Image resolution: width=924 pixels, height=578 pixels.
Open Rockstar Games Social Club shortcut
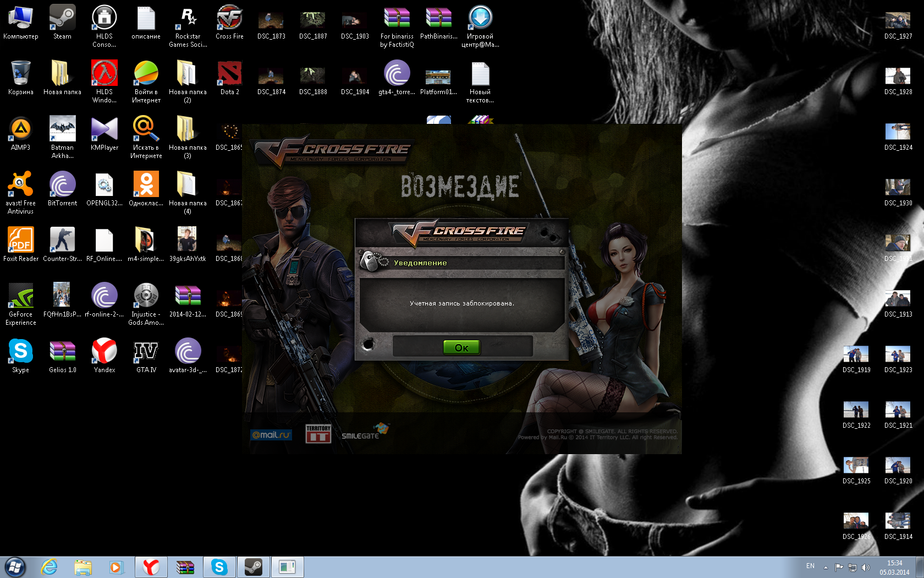point(188,26)
